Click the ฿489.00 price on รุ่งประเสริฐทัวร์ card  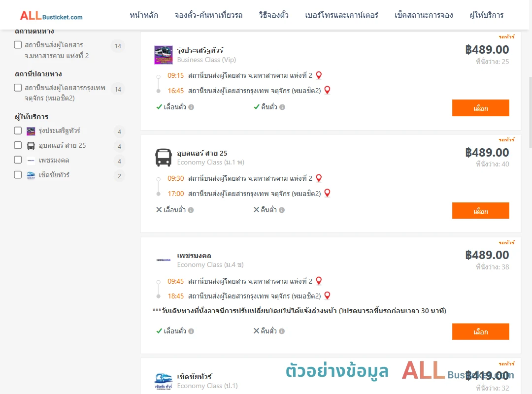[x=487, y=50]
